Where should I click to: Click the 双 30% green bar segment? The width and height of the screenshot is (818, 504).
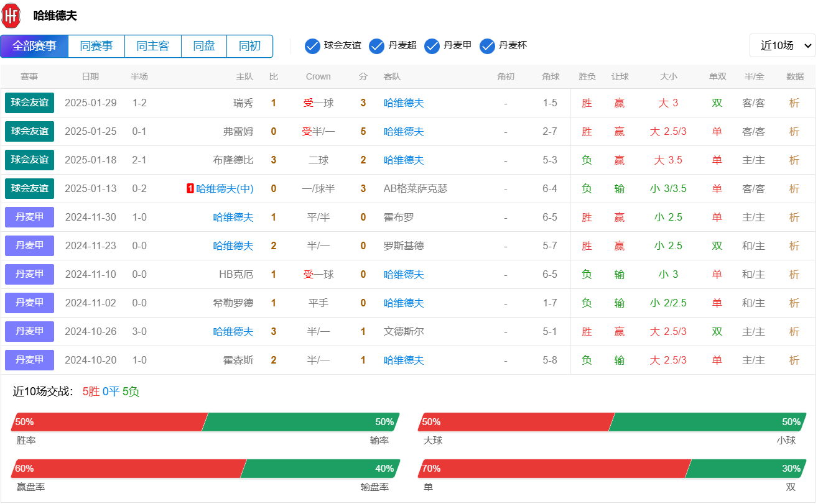click(x=746, y=469)
